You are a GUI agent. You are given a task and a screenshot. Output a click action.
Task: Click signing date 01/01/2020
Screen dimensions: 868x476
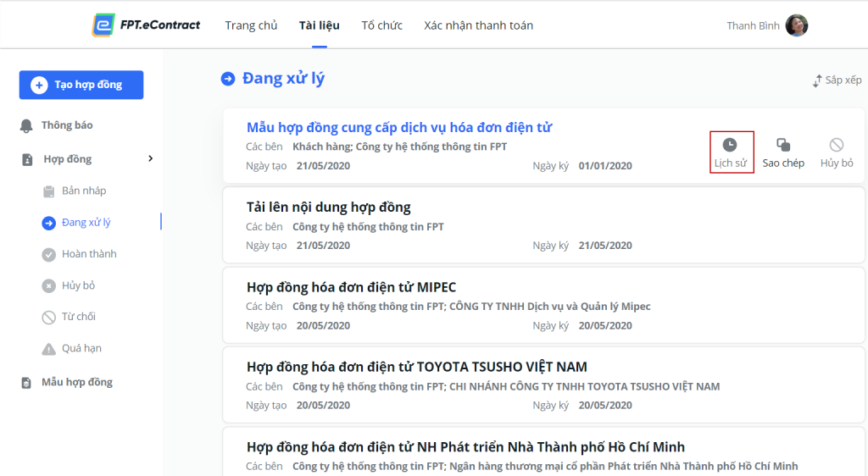(605, 166)
